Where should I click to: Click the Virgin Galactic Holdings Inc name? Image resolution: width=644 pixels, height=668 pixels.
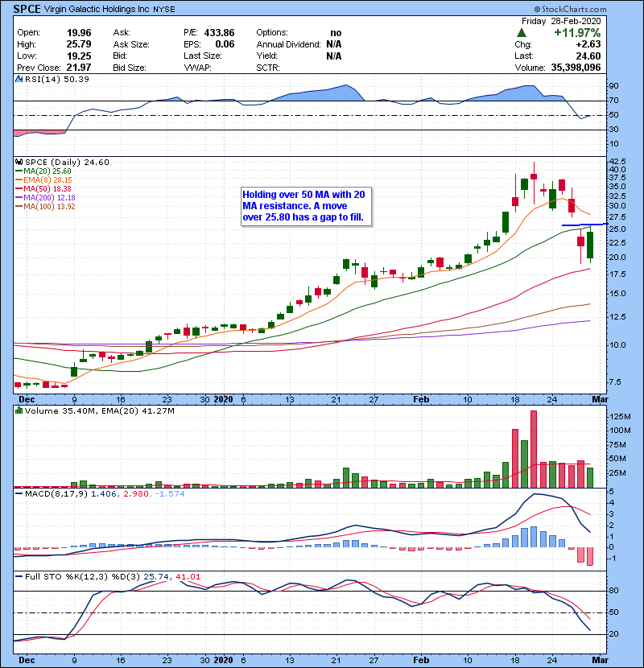coord(97,9)
